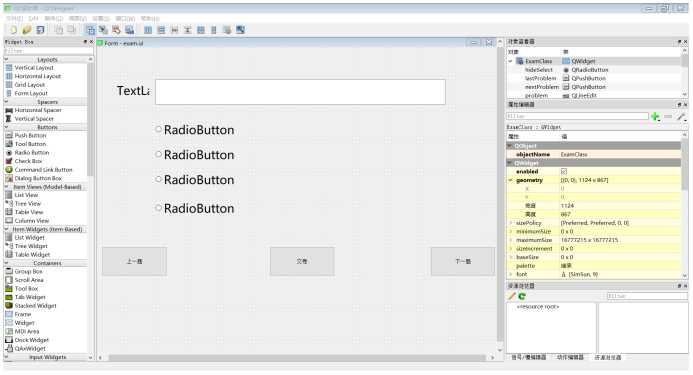Screen dimensions: 693x375
Task: Switch to Edit Buddies mode icon
Action: tap(116, 30)
